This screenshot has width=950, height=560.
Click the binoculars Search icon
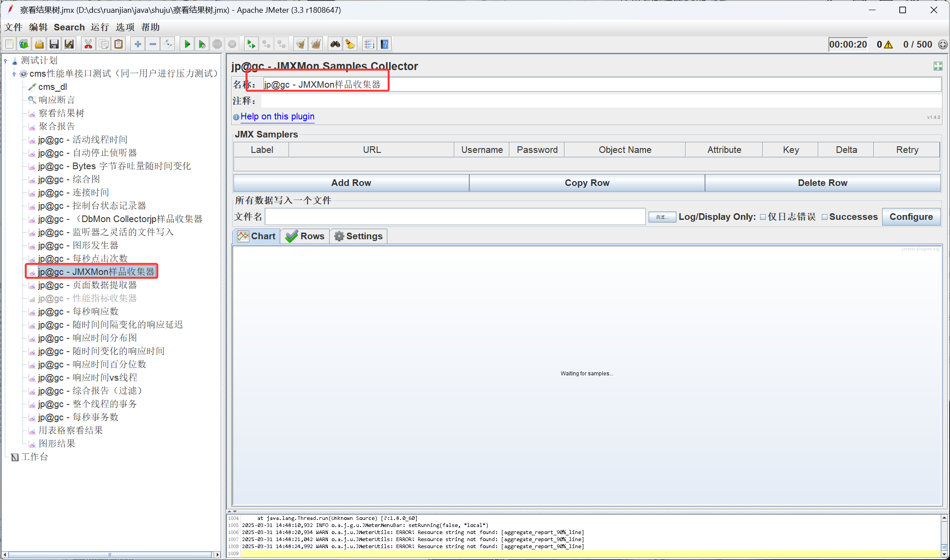(x=335, y=44)
